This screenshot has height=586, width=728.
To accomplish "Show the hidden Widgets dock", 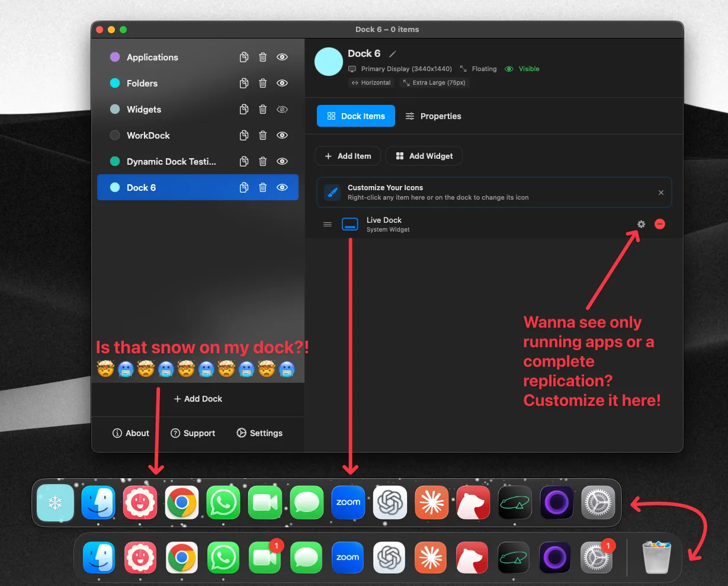I will (x=283, y=110).
